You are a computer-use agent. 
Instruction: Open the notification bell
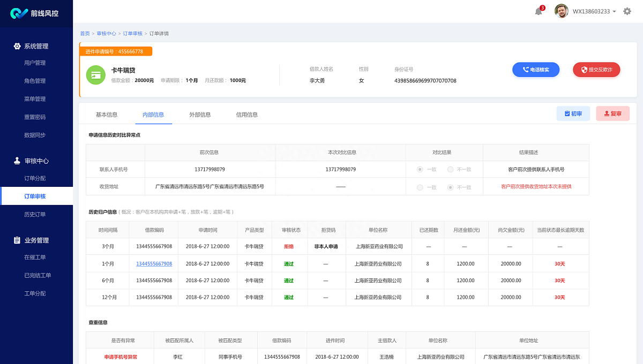coord(539,11)
